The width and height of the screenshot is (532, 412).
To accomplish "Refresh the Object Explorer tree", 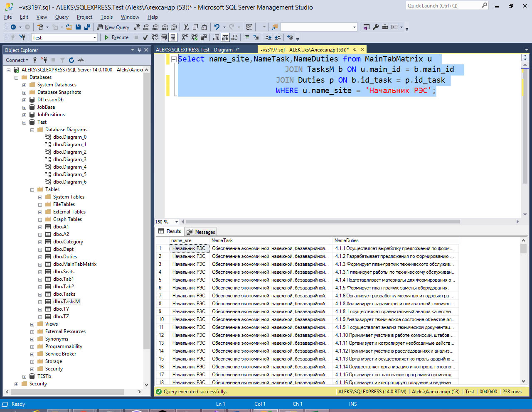I will [x=71, y=60].
